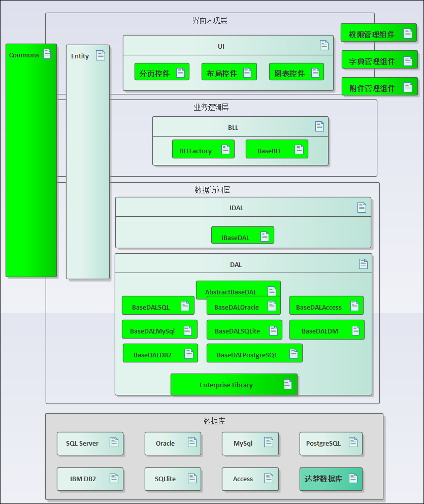Click the document icon on the MySql database box
Image resolution: width=424 pixels, height=504 pixels.
click(x=269, y=442)
